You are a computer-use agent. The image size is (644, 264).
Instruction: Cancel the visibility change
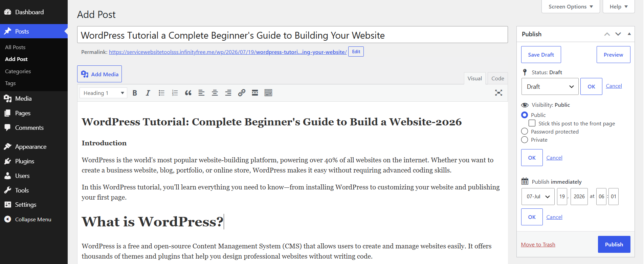click(x=554, y=158)
